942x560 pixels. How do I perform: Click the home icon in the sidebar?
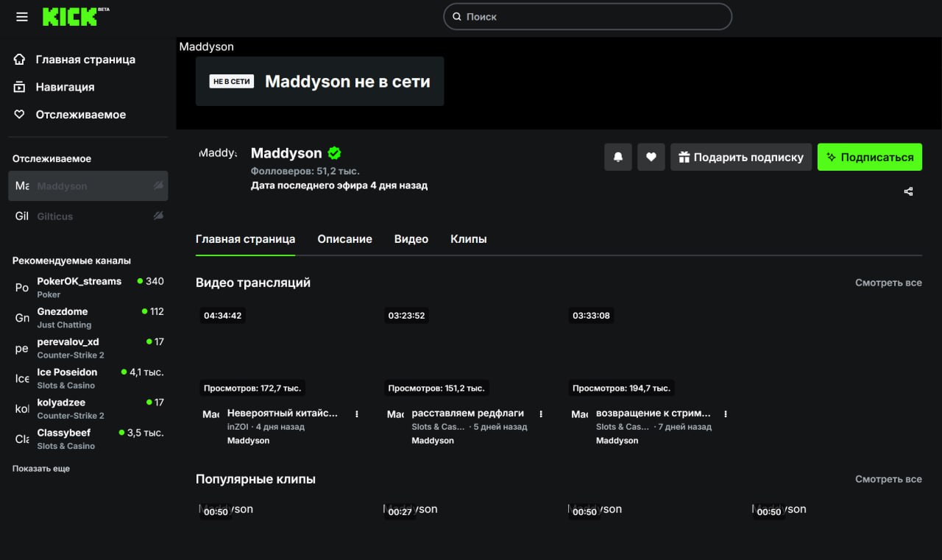(x=20, y=60)
